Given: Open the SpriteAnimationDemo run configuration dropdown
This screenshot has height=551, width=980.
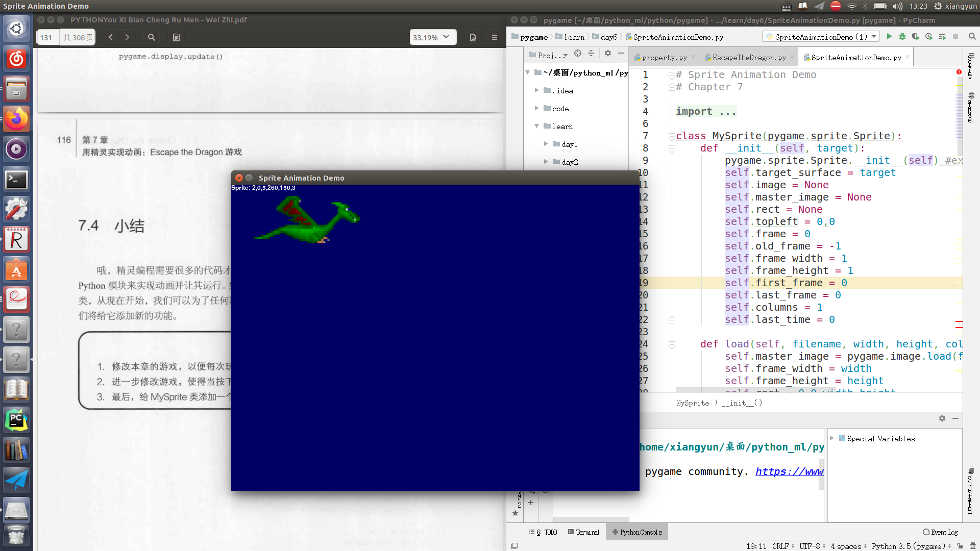Looking at the screenshot, I should point(874,37).
